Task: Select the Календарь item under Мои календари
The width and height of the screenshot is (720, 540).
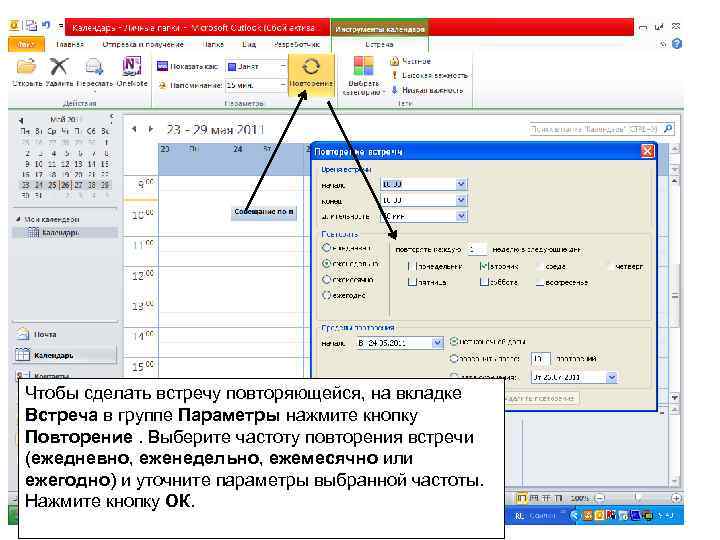Action: click(x=65, y=232)
